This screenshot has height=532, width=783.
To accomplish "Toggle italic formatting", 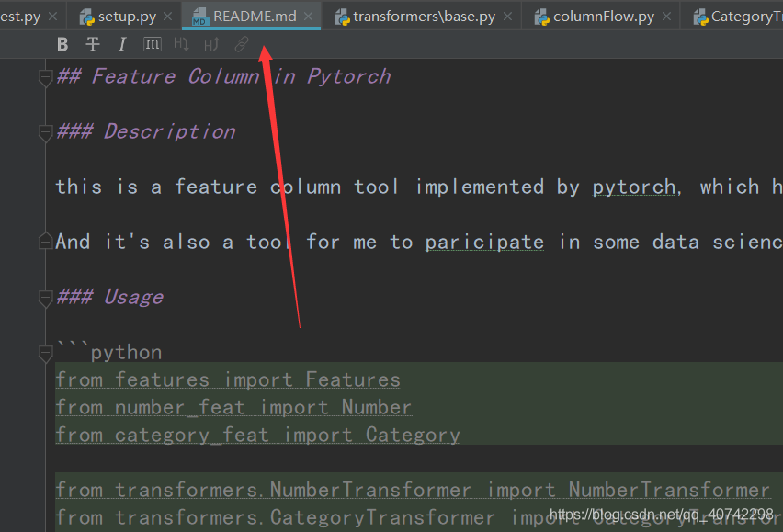I will [122, 44].
